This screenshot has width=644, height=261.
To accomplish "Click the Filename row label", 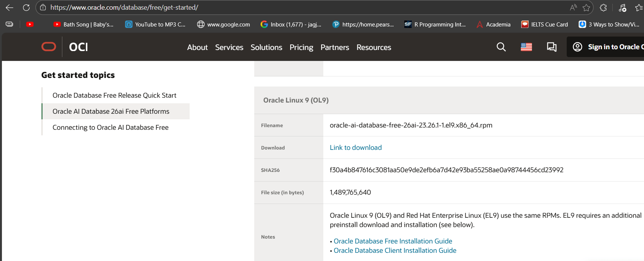I will click(272, 125).
